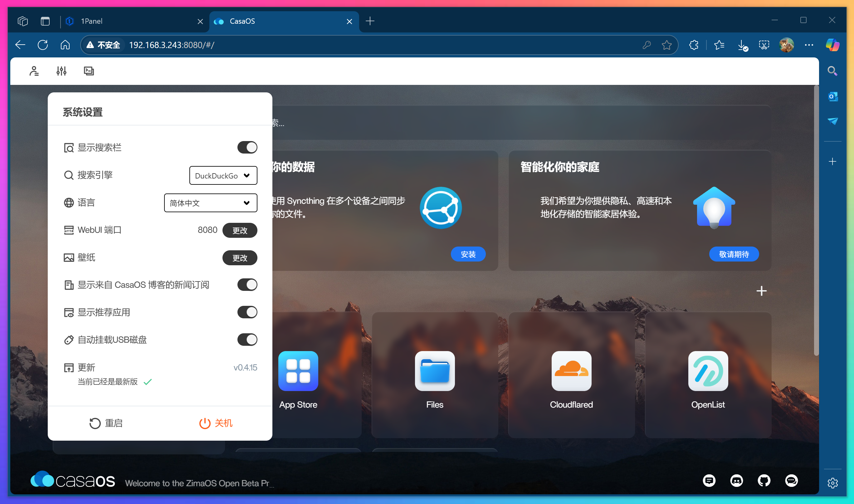The height and width of the screenshot is (504, 854).
Task: Open the user account icon in CasaOS toolbar
Action: pos(34,71)
